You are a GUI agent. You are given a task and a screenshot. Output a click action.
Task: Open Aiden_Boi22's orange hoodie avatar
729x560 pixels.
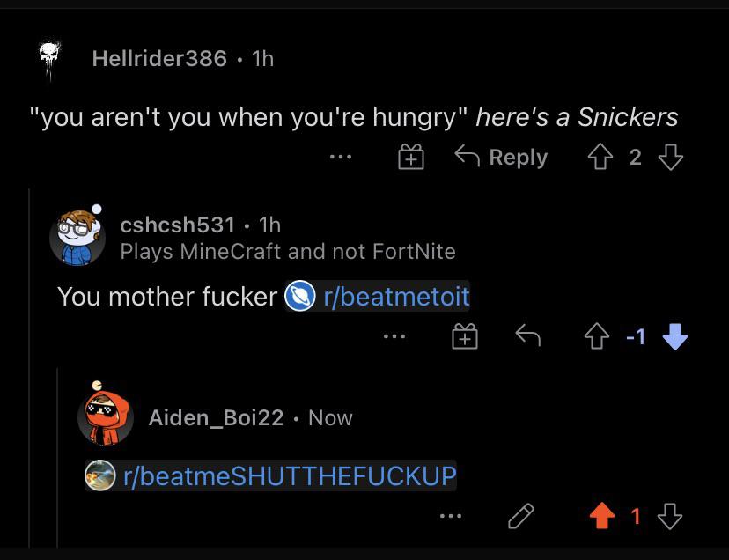(105, 414)
